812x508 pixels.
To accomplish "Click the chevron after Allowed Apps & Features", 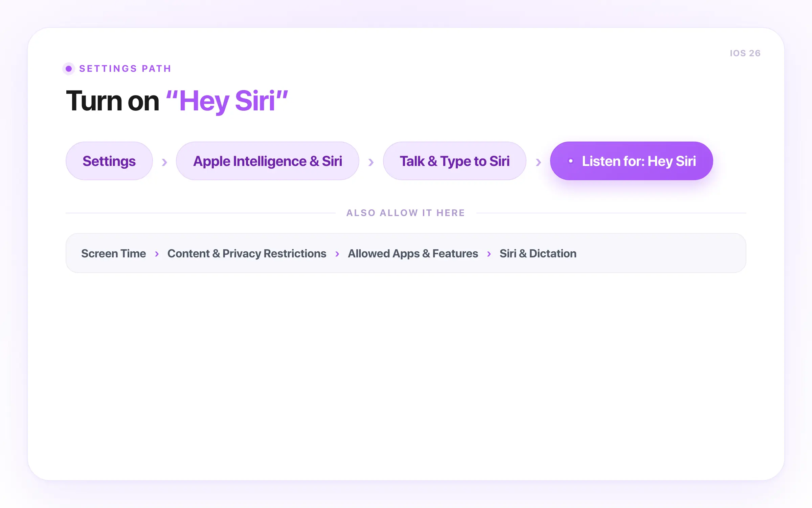I will 489,254.
